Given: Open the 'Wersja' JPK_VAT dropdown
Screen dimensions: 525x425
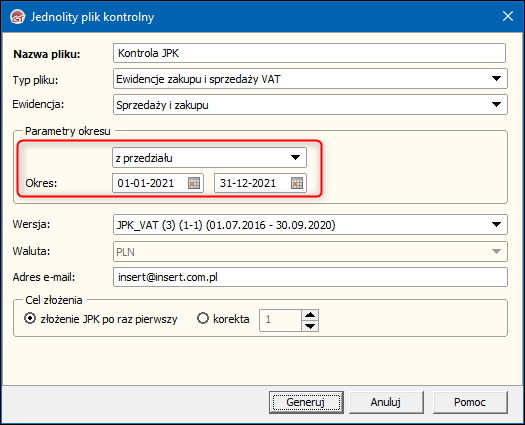Looking at the screenshot, I should (x=496, y=224).
